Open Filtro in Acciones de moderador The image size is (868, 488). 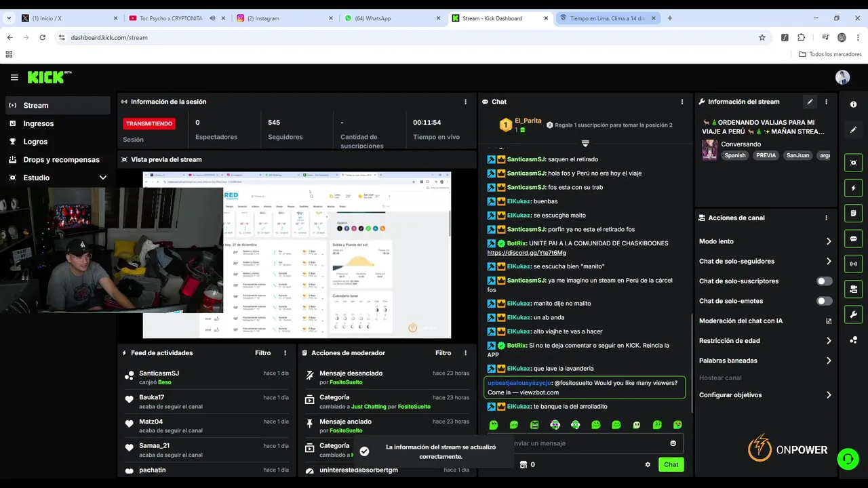[443, 353]
